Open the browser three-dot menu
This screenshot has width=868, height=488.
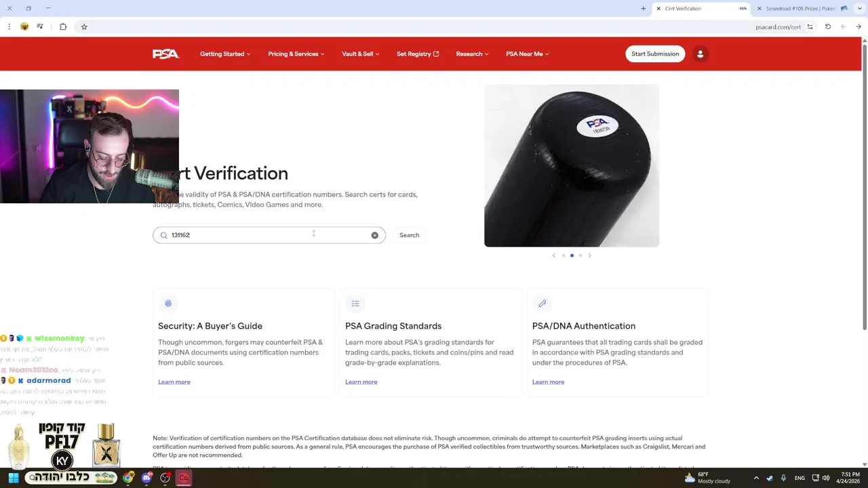click(9, 27)
